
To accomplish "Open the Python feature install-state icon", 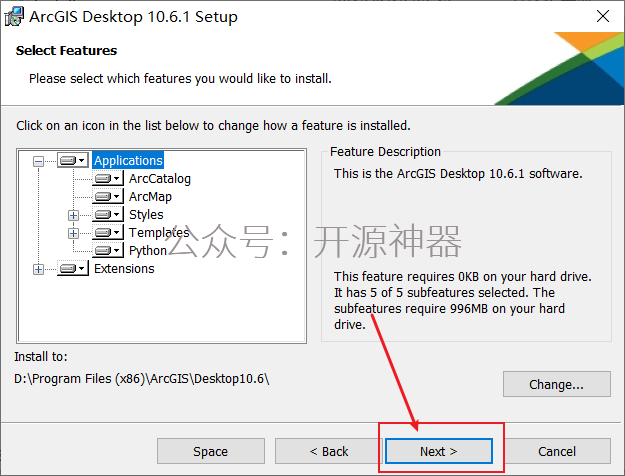I will pyautogui.click(x=108, y=250).
